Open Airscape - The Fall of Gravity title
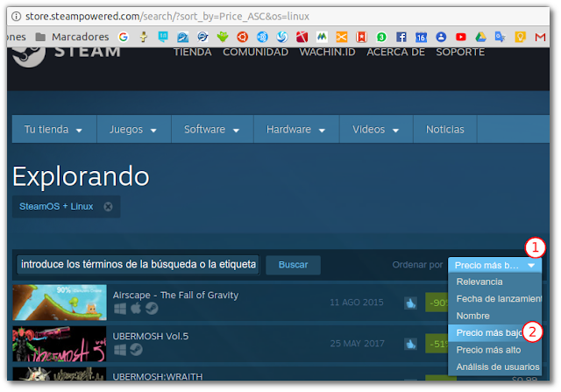 [x=175, y=295]
